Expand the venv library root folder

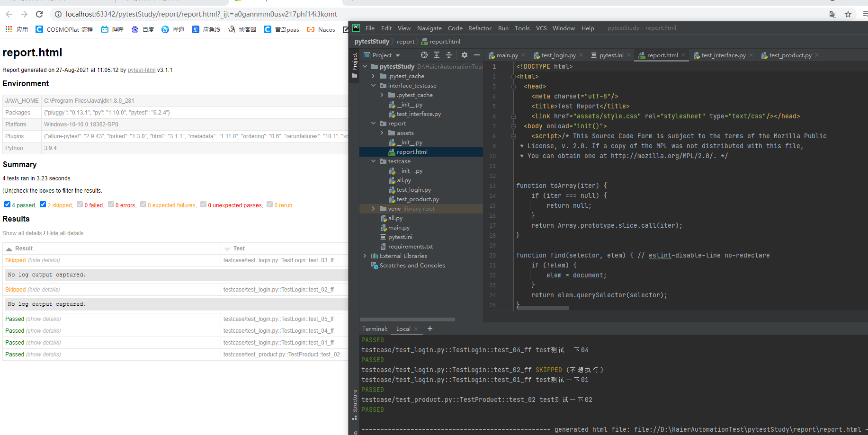pos(373,209)
